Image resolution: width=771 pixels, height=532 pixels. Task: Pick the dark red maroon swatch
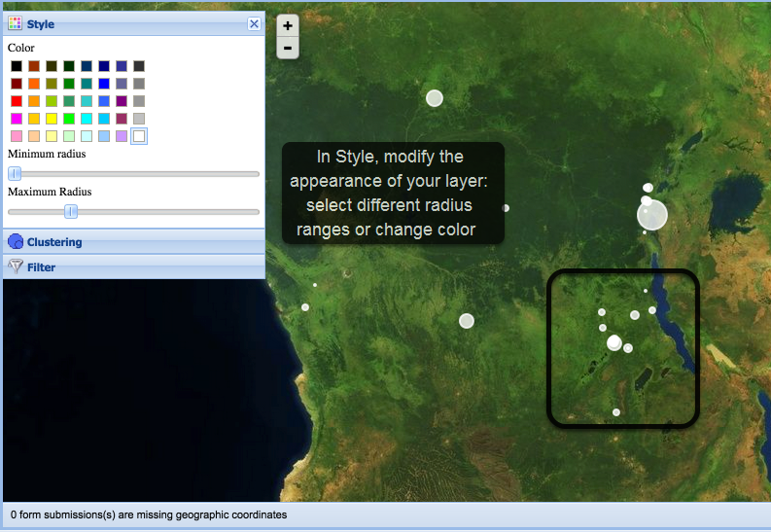[17, 84]
